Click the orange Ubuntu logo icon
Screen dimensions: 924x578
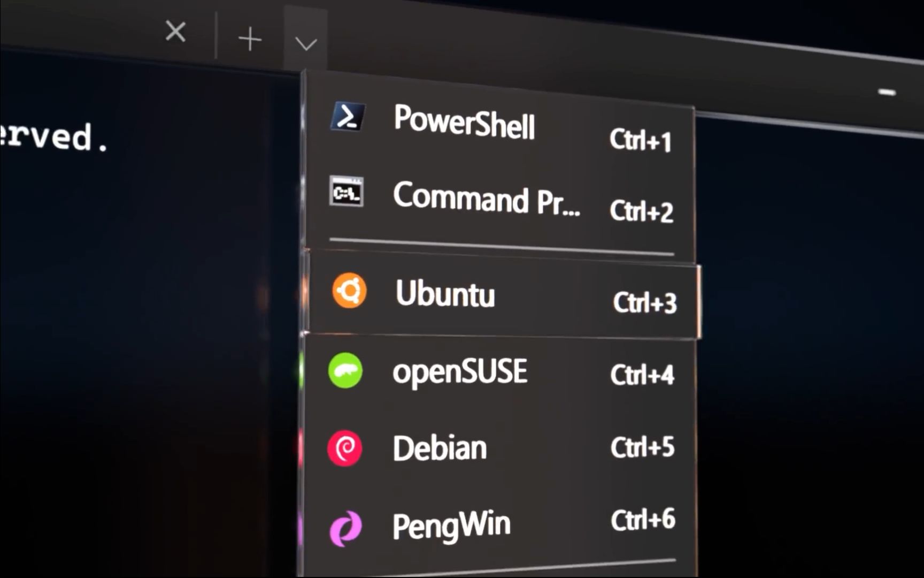[349, 291]
